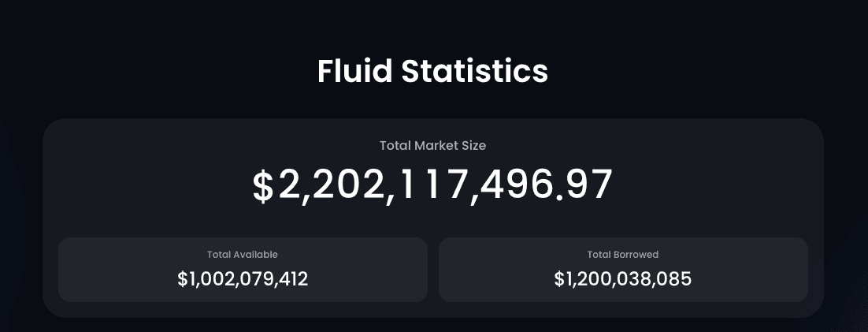Select the $1,002,079,412 available amount
Screen dimensions: 868x332
pos(243,279)
